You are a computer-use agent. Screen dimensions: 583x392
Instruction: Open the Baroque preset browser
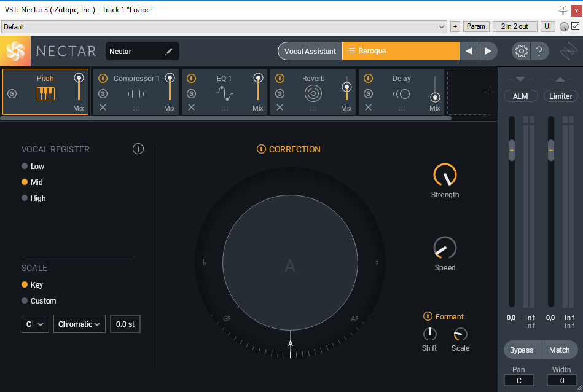pyautogui.click(x=401, y=51)
